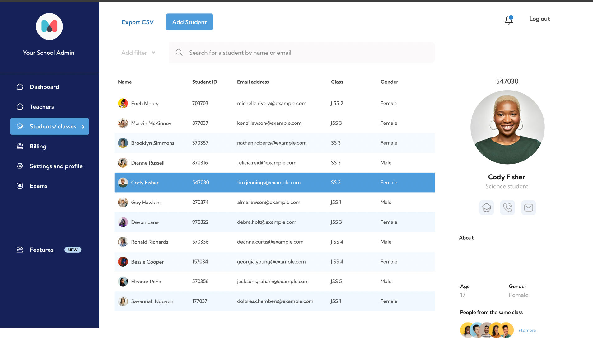593x364 pixels.
Task: Click the Gender column header
Action: pyautogui.click(x=389, y=82)
